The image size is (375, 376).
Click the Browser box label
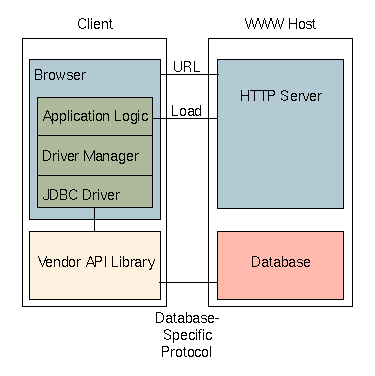pos(60,75)
